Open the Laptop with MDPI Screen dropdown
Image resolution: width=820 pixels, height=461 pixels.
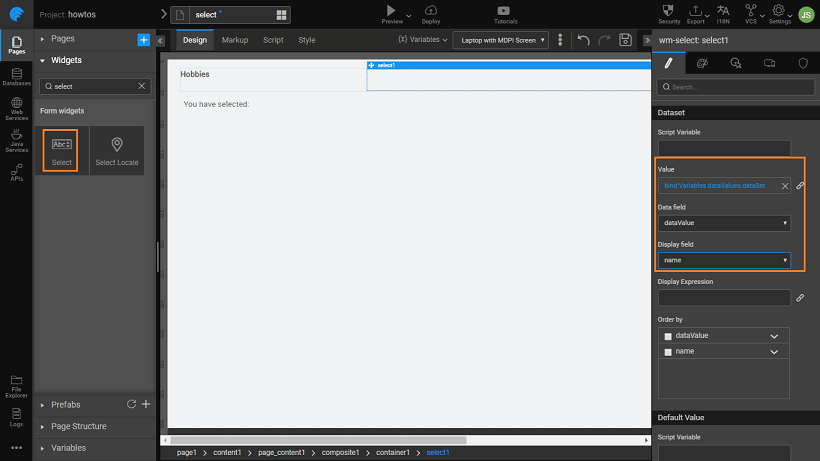(501, 40)
